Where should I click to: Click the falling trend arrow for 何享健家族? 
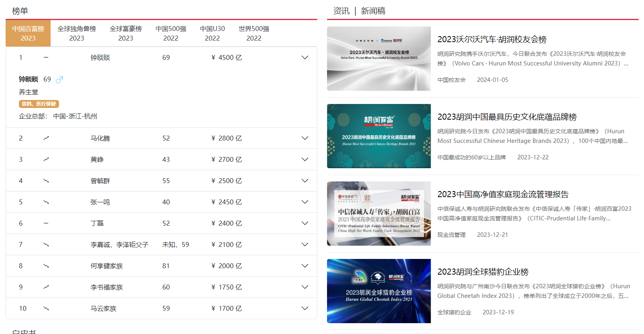click(46, 266)
